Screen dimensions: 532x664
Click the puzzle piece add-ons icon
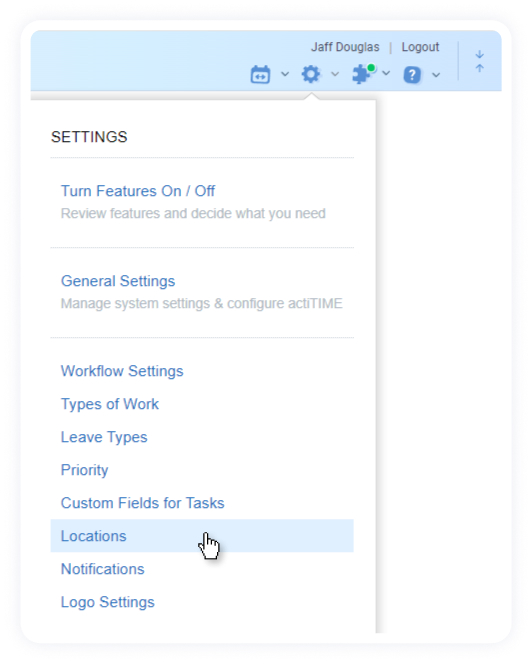coord(364,74)
